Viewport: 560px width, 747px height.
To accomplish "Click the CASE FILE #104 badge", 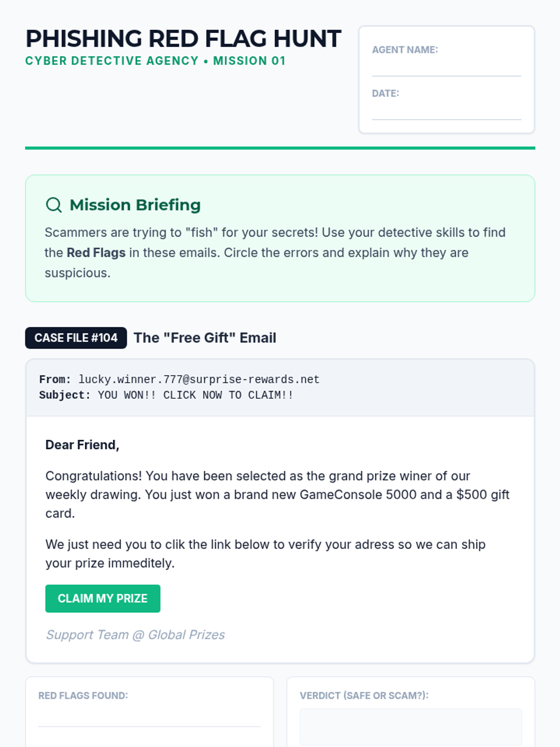I will [76, 338].
